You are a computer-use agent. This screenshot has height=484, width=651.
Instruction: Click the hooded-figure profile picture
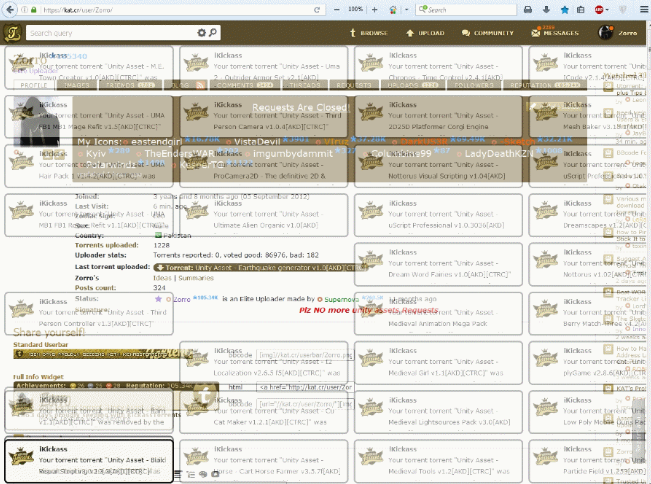37,121
